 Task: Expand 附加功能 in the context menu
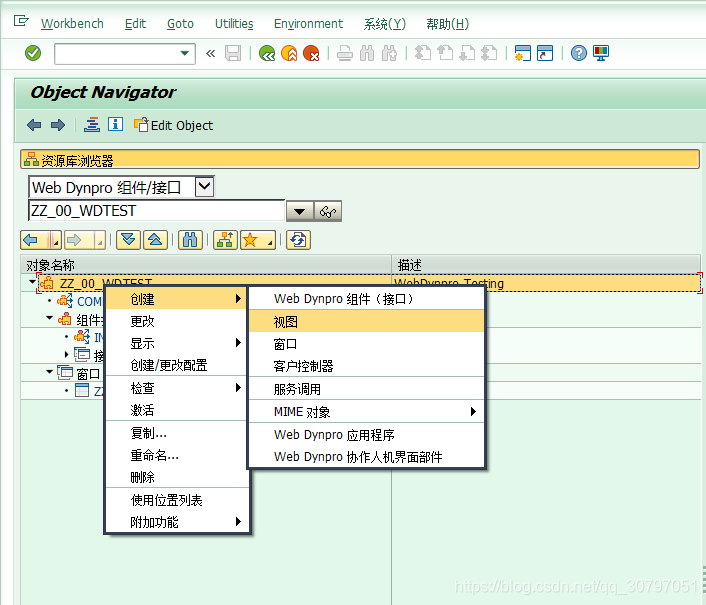176,522
